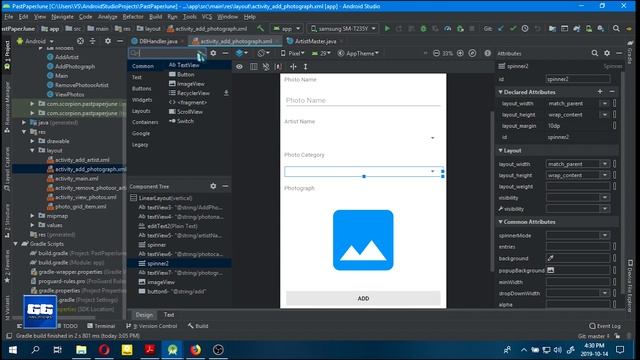Viewport: 640px width, 360px height.
Task: Open the Refactor menu
Action: coord(133,17)
